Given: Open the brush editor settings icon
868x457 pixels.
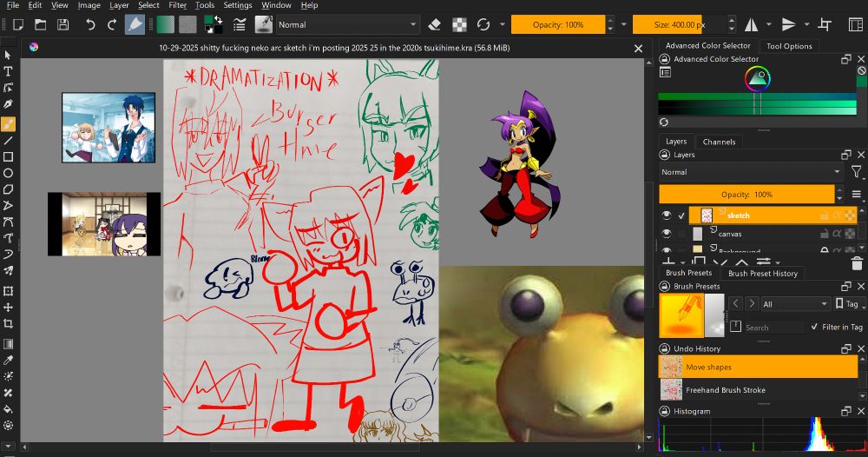Looking at the screenshot, I should pyautogui.click(x=239, y=24).
